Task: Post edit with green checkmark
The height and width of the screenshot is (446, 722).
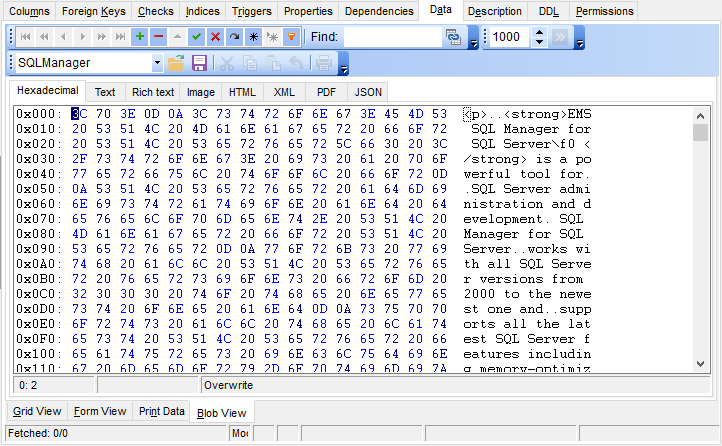Action: (x=197, y=37)
